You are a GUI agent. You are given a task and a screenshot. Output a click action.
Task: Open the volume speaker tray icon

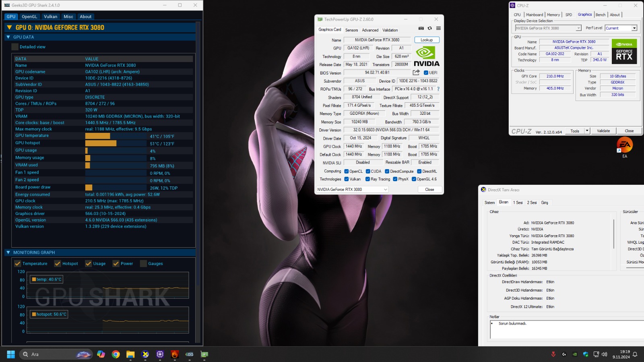[604, 354]
